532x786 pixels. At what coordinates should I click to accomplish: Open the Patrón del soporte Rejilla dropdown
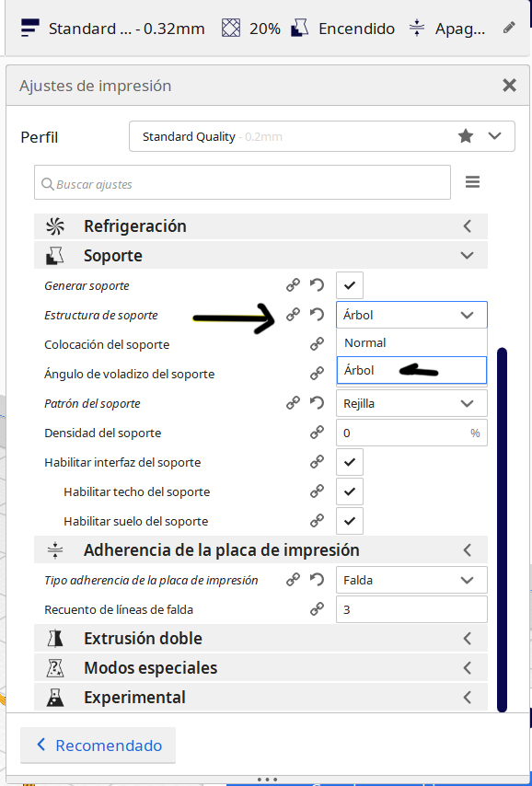(x=411, y=403)
